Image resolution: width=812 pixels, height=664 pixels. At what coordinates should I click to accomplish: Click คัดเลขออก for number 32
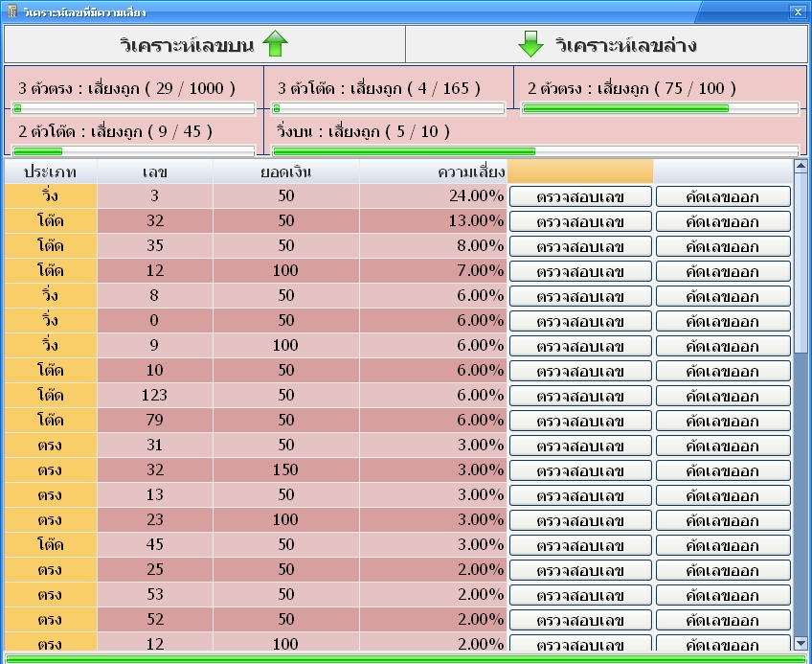tap(721, 221)
